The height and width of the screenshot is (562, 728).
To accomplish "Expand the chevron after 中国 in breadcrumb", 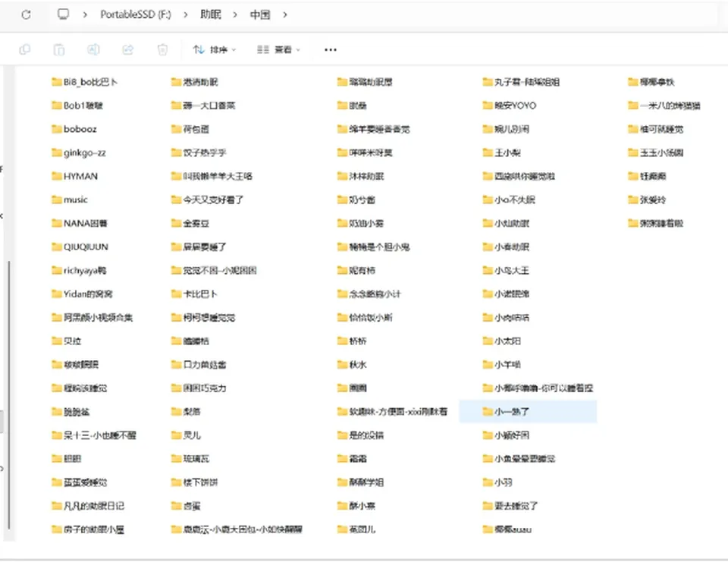I will (x=284, y=15).
